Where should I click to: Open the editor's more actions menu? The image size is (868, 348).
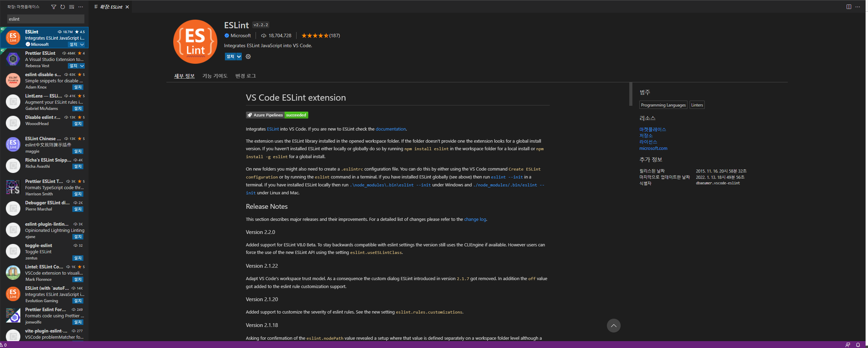tap(858, 7)
